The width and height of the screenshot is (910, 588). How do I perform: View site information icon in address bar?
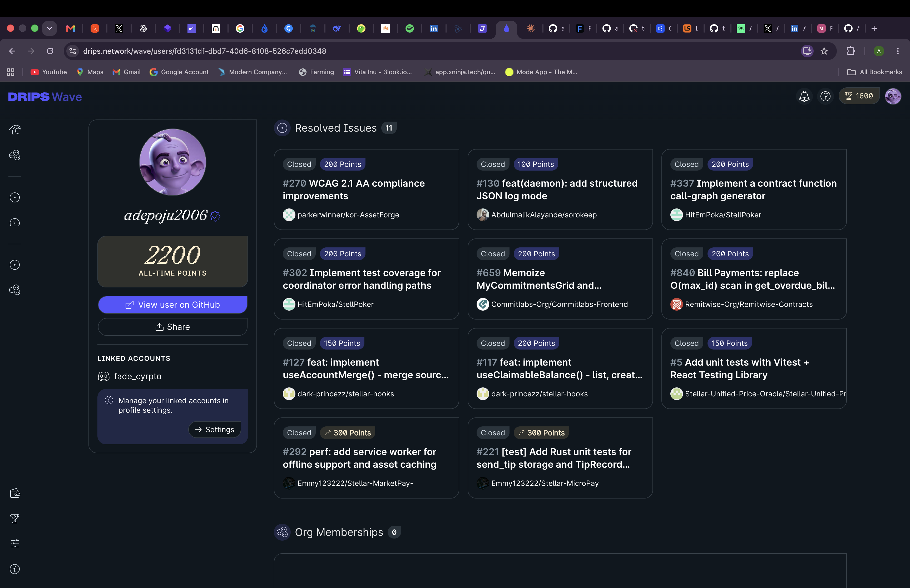click(73, 51)
